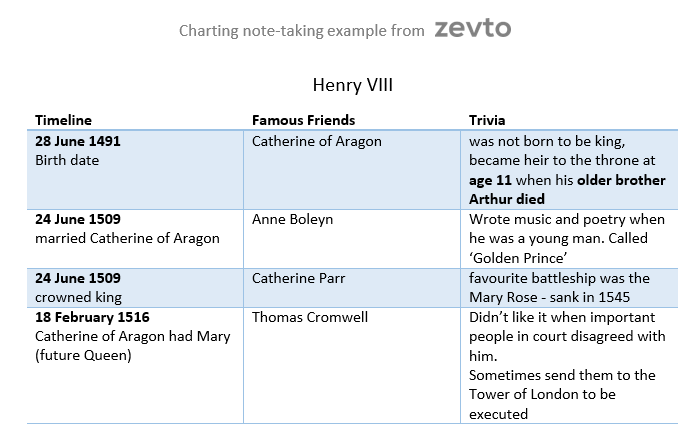
Task: Click the Henry VIII title
Action: pyautogui.click(x=353, y=85)
